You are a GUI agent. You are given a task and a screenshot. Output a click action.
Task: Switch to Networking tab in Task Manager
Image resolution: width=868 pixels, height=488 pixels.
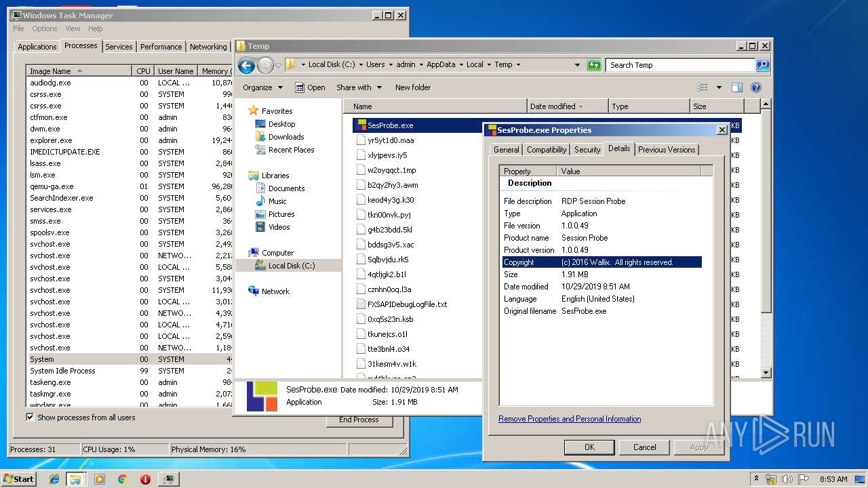click(x=208, y=47)
